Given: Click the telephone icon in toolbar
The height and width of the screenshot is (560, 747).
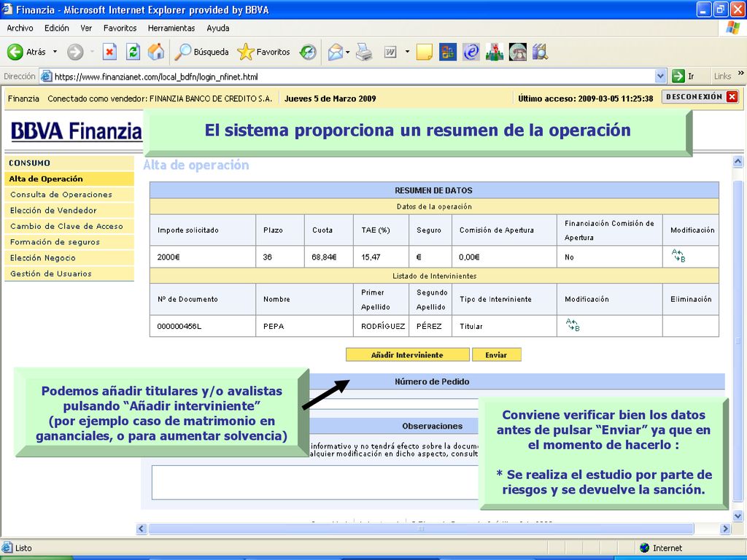Looking at the screenshot, I should click(x=517, y=52).
